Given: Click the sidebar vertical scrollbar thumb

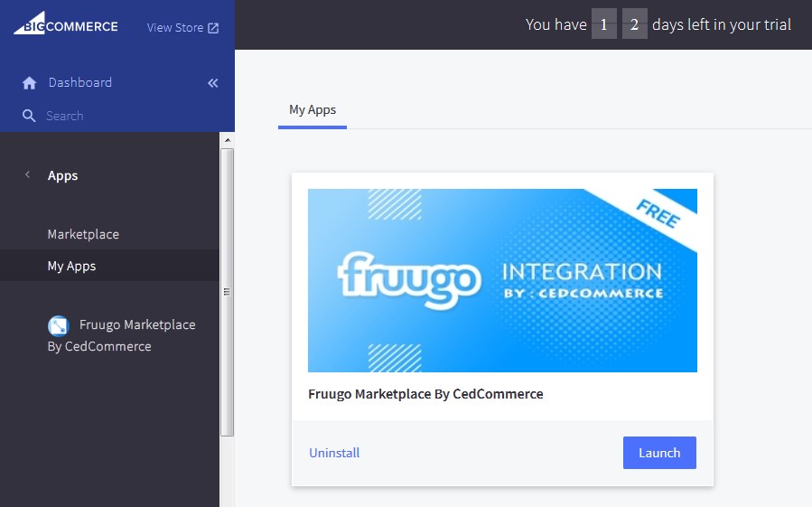Looking at the screenshot, I should [227, 293].
